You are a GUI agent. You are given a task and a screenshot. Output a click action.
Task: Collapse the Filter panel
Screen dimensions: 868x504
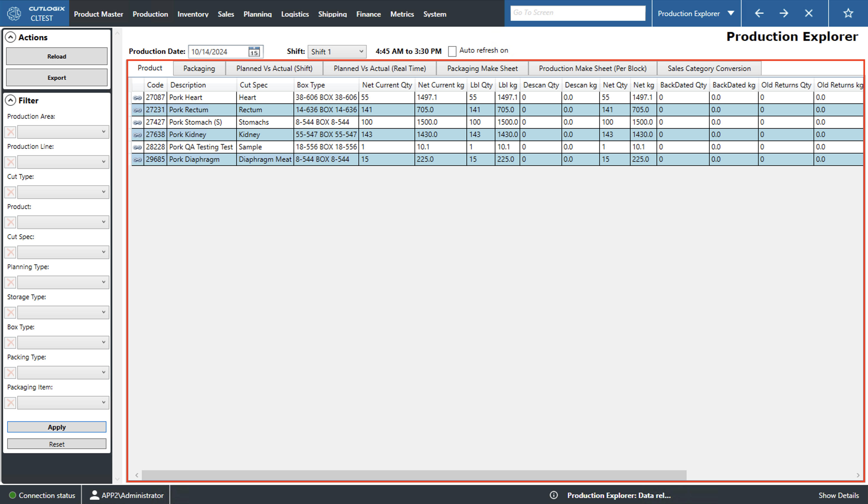pyautogui.click(x=11, y=100)
